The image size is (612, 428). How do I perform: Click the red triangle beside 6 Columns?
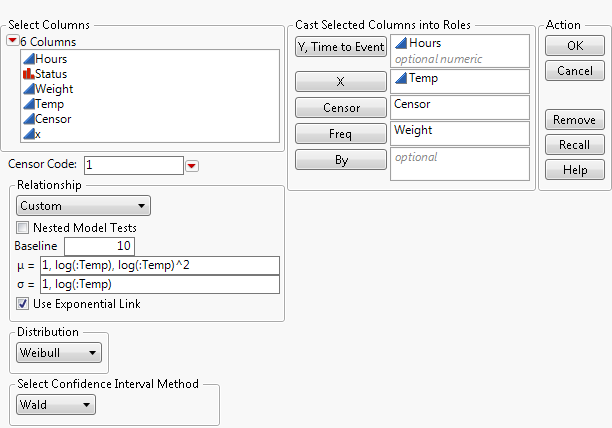13,41
